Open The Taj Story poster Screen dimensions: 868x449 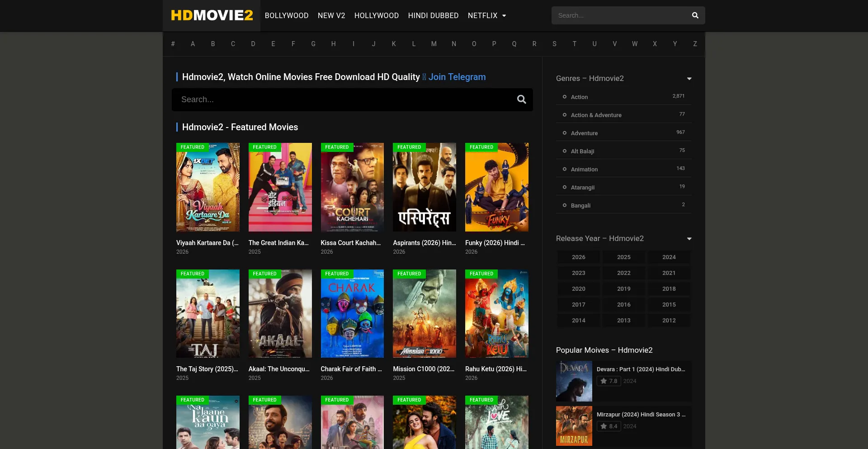pyautogui.click(x=208, y=313)
